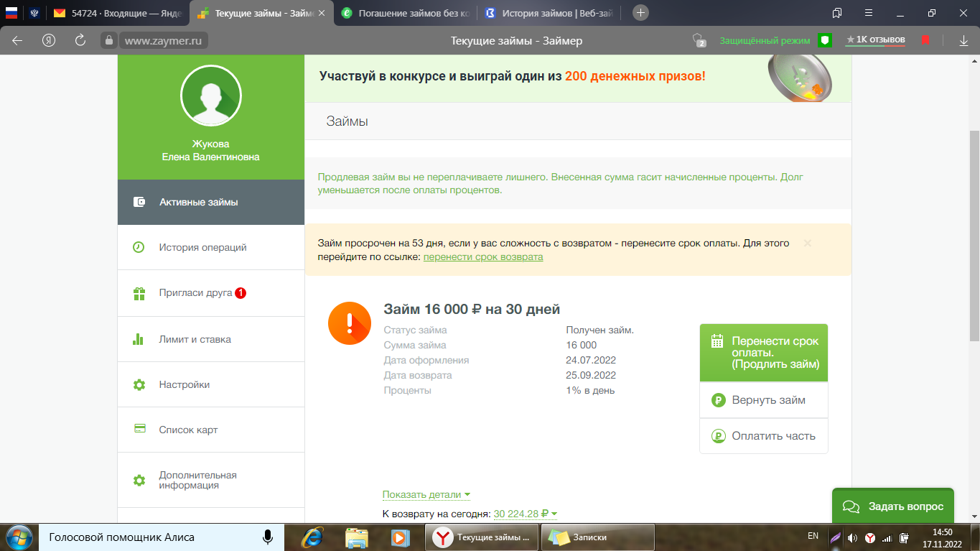Click the user profile avatar icon
This screenshot has height=551, width=980.
coord(210,96)
